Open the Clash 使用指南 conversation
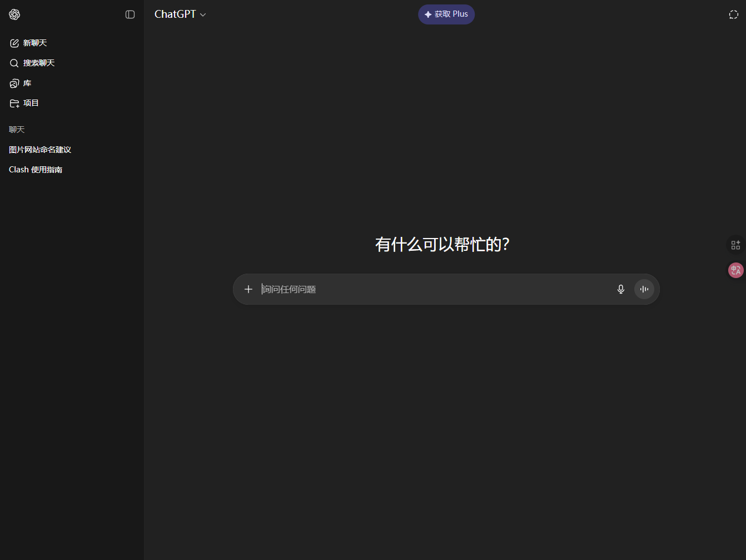 [x=36, y=170]
